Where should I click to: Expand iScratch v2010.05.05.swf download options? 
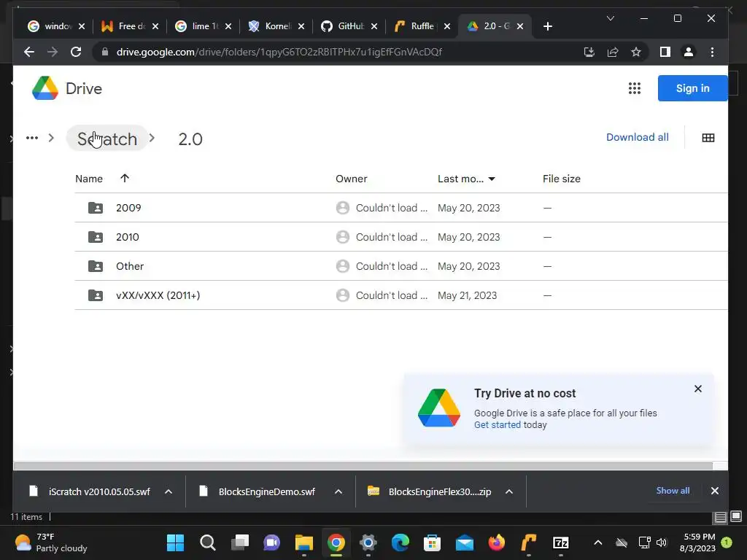(x=169, y=491)
